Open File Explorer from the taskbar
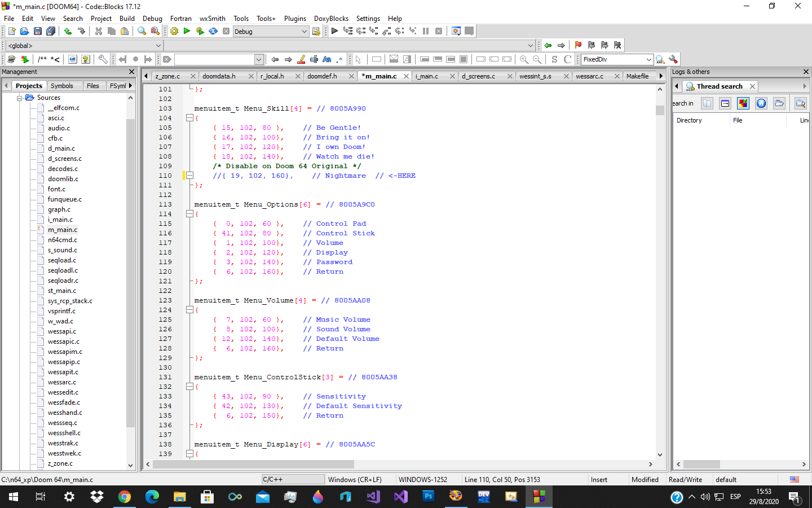Image resolution: width=812 pixels, height=508 pixels. pyautogui.click(x=179, y=497)
